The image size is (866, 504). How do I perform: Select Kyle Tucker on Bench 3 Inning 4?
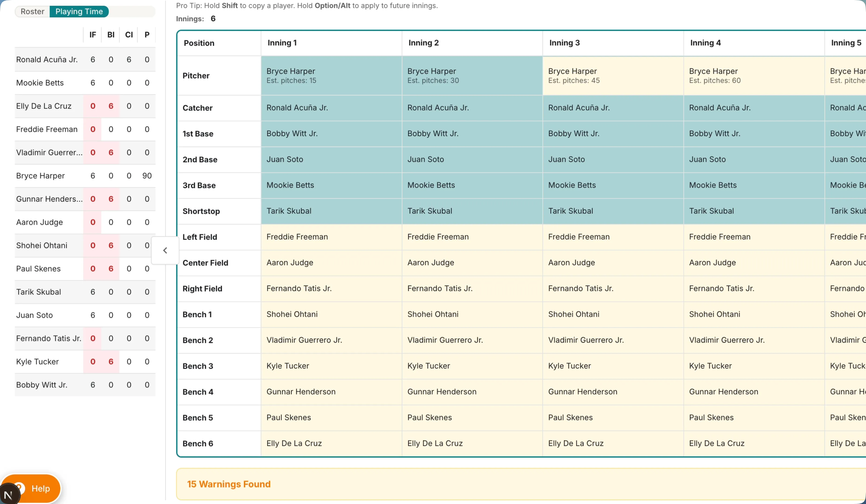tap(754, 366)
